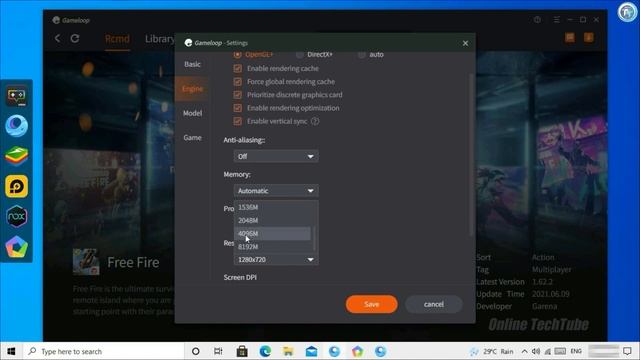The height and width of the screenshot is (360, 640).
Task: Open the Gameloop hamburger menu
Action: pyautogui.click(x=556, y=20)
